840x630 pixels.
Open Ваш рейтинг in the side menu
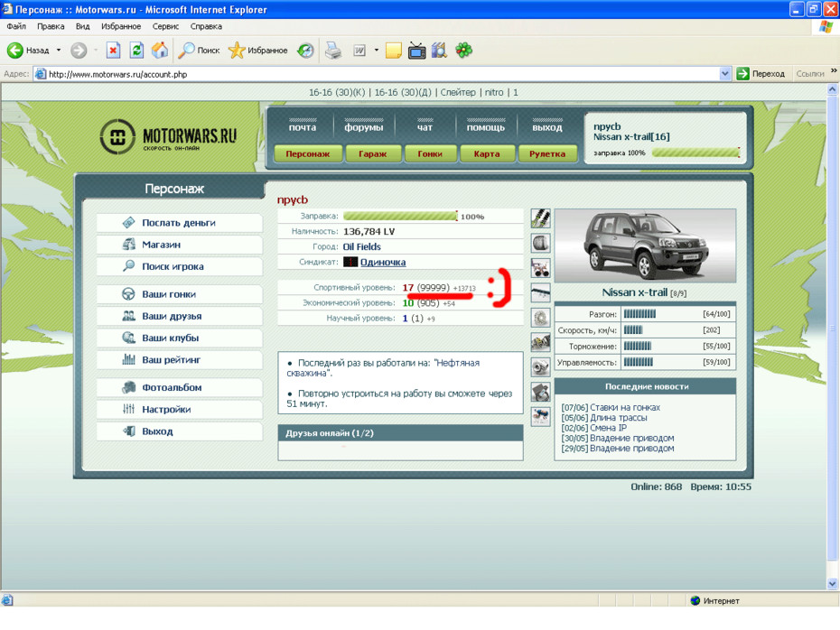coord(180,360)
